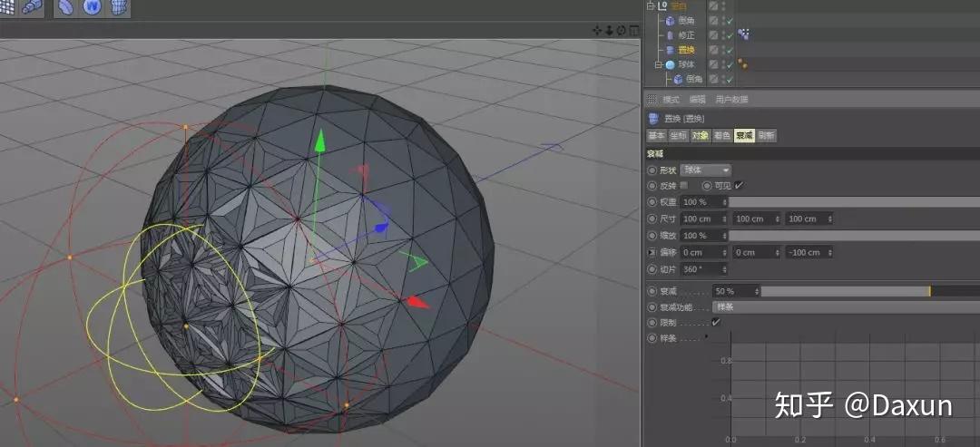Image resolution: width=980 pixels, height=447 pixels.
Task: Toggle visibility dots on the 置换 row
Action: tap(723, 50)
